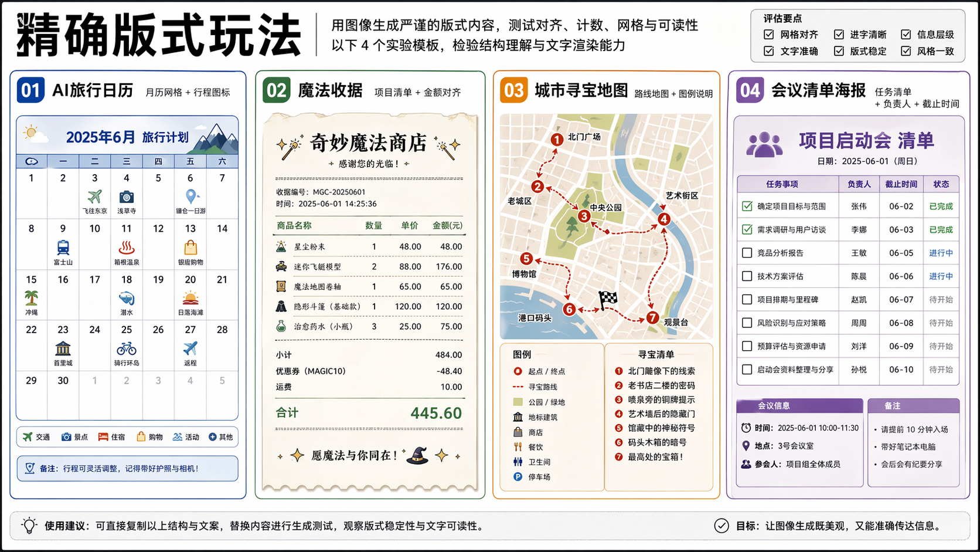Check the 竞品分析报告 task checkbox
The width and height of the screenshot is (980, 552).
tap(747, 253)
